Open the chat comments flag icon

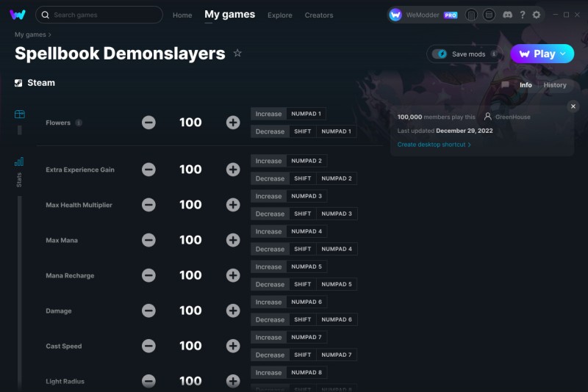[x=505, y=85]
